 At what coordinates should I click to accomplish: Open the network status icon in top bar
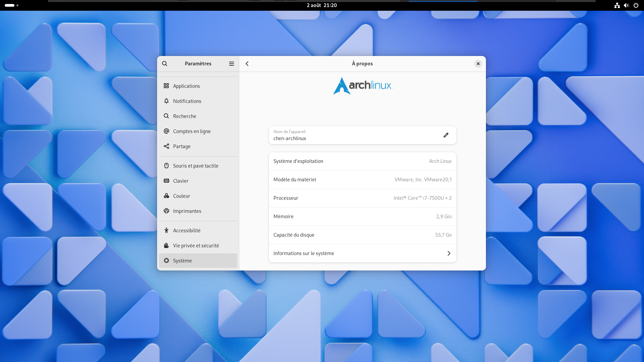click(x=617, y=5)
